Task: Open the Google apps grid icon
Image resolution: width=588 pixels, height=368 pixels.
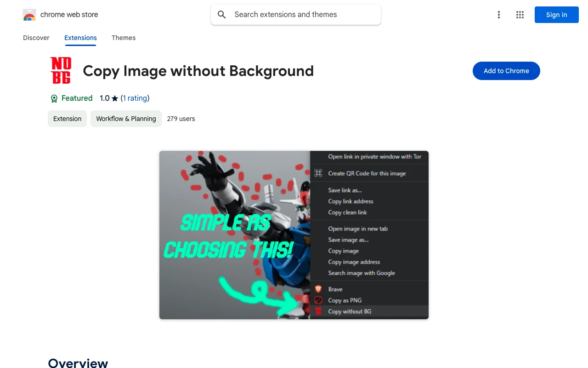Action: [520, 15]
